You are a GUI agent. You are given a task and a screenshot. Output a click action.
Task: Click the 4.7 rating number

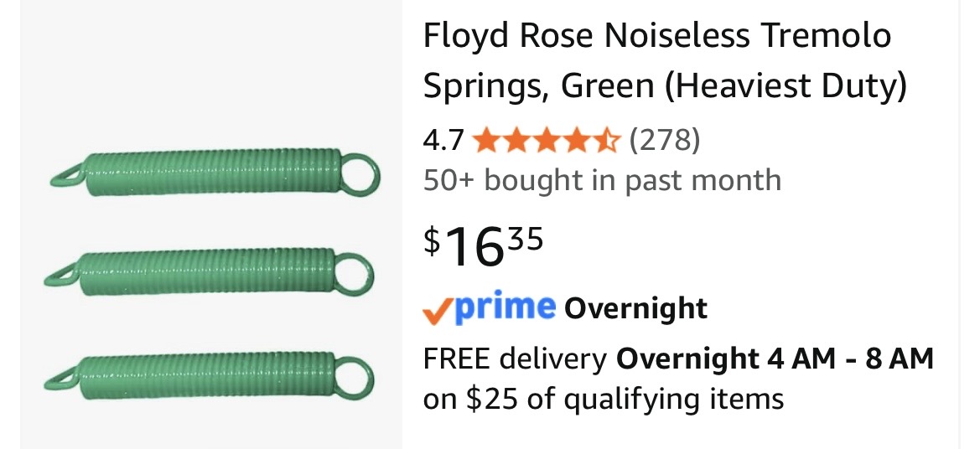(x=443, y=140)
